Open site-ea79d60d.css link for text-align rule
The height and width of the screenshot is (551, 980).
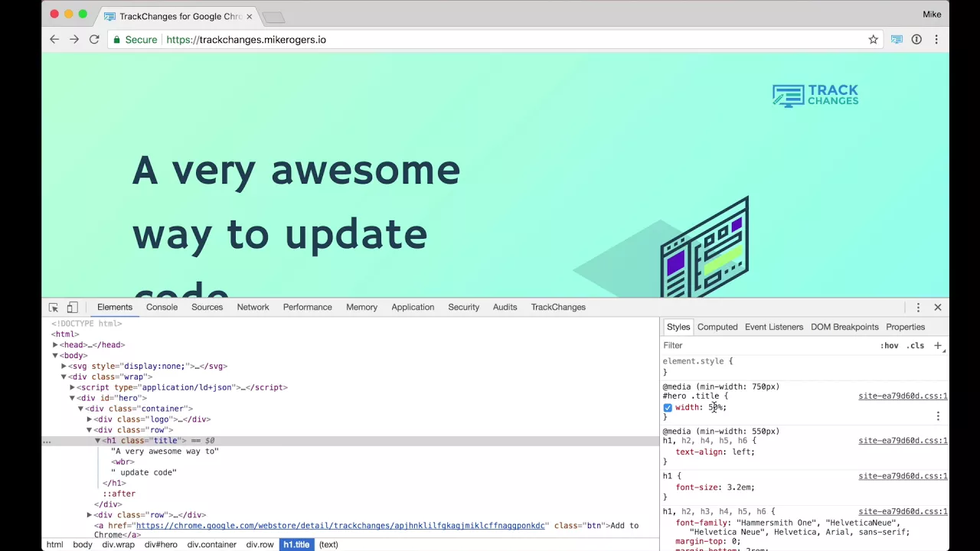903,441
